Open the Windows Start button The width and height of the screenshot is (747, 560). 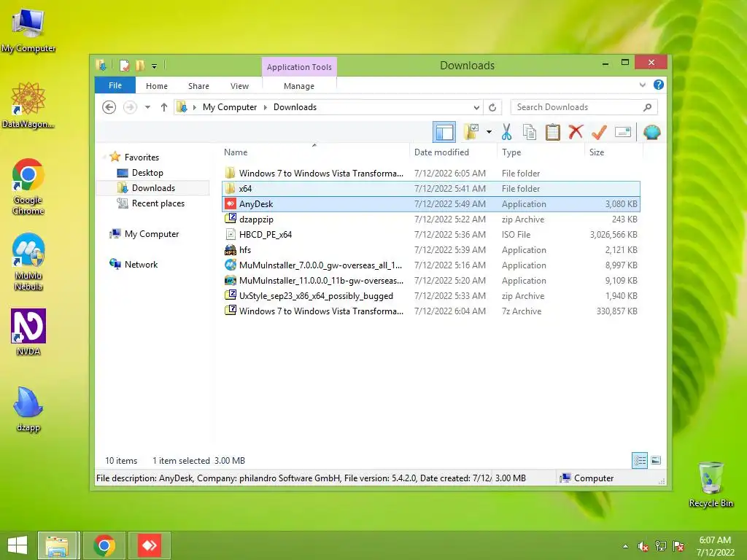18,545
